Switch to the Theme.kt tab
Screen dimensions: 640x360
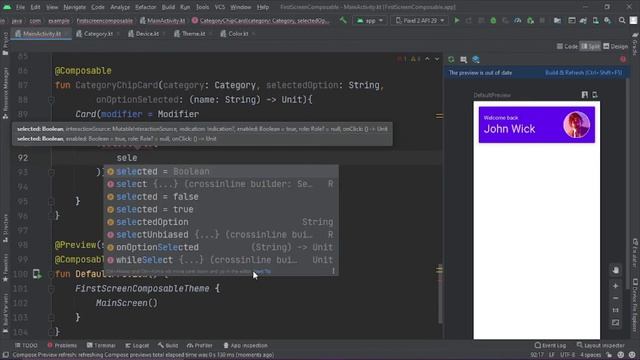(193, 34)
